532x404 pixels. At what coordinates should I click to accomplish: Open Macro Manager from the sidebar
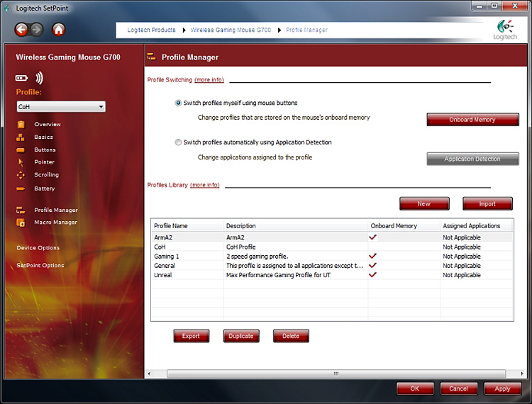click(55, 223)
